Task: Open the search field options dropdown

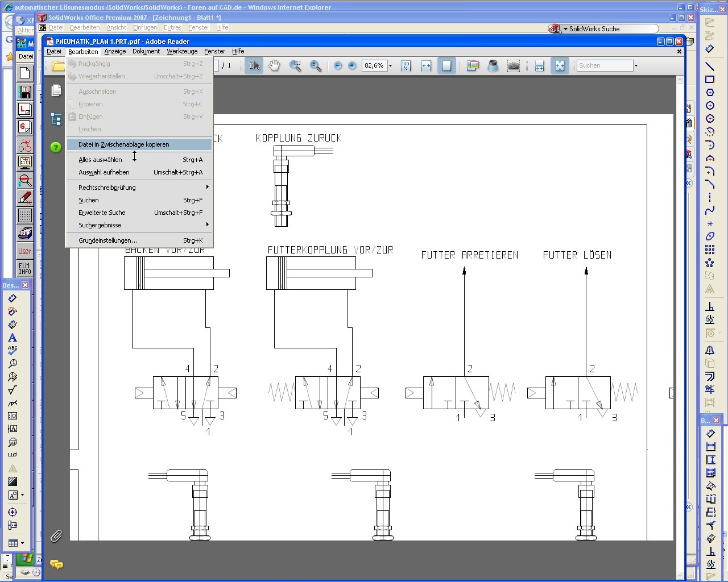Action: coord(636,66)
